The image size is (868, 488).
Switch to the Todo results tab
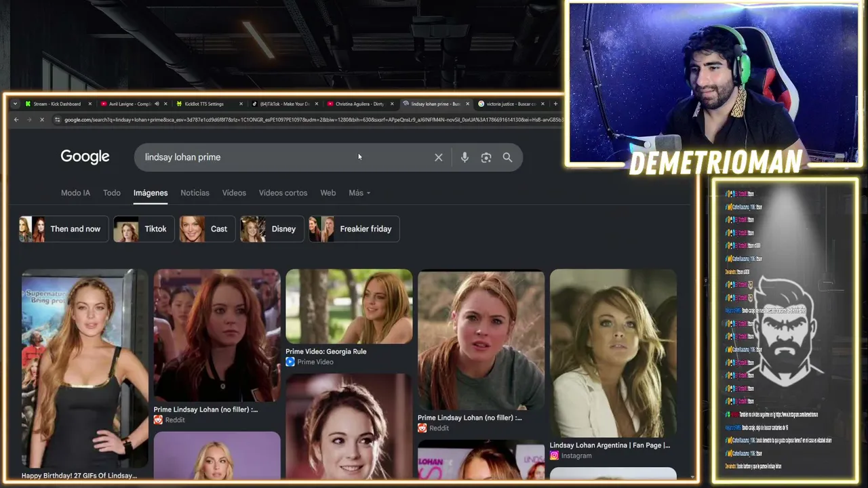point(112,193)
